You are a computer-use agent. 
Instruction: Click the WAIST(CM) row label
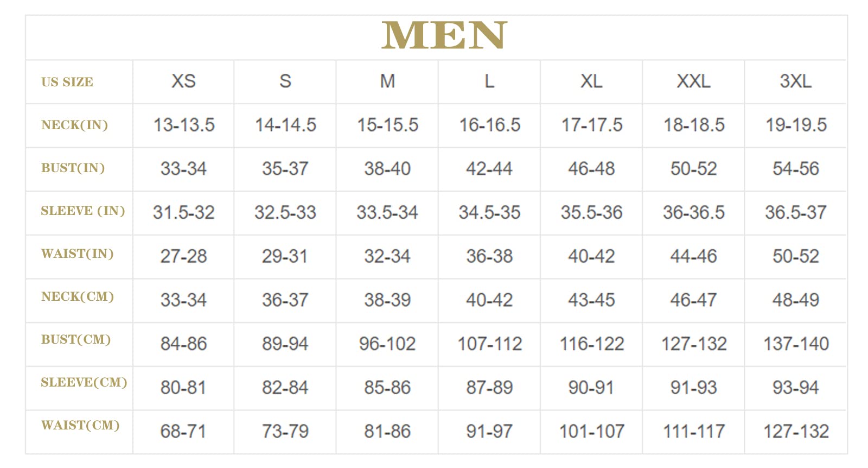click(80, 425)
